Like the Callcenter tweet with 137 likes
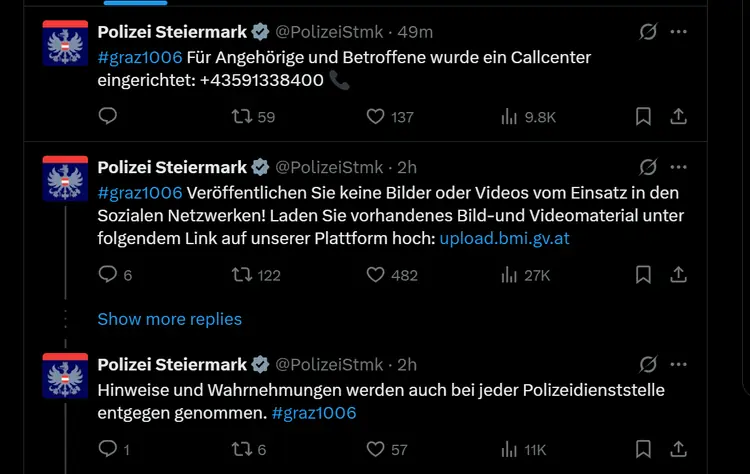 pos(375,116)
